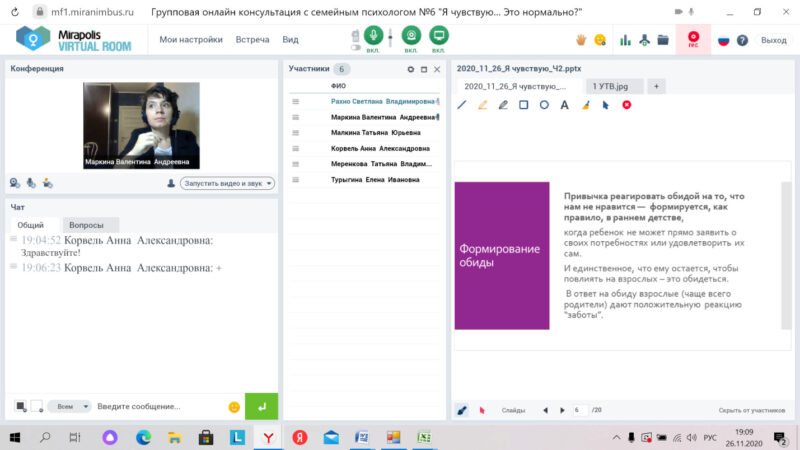Select the circle shape tool
This screenshot has height=450, width=800.
pos(544,105)
